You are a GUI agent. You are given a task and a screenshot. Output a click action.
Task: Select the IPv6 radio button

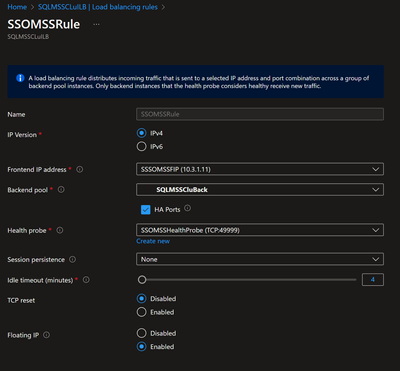tap(141, 146)
